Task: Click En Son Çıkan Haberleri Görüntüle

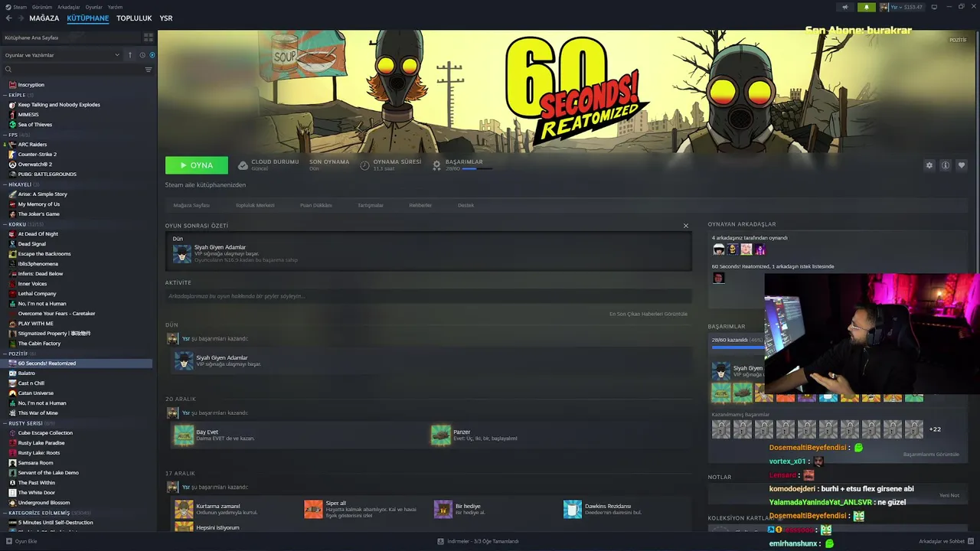Action: [x=648, y=314]
